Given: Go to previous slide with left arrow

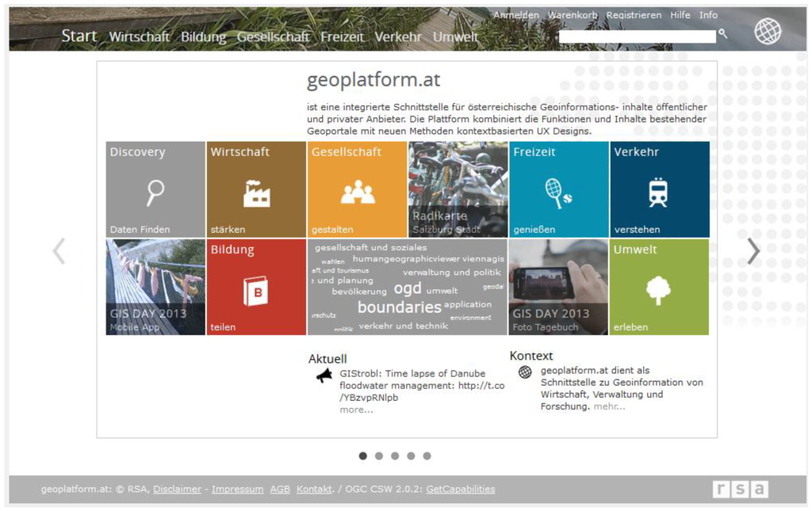Looking at the screenshot, I should pos(59,251).
